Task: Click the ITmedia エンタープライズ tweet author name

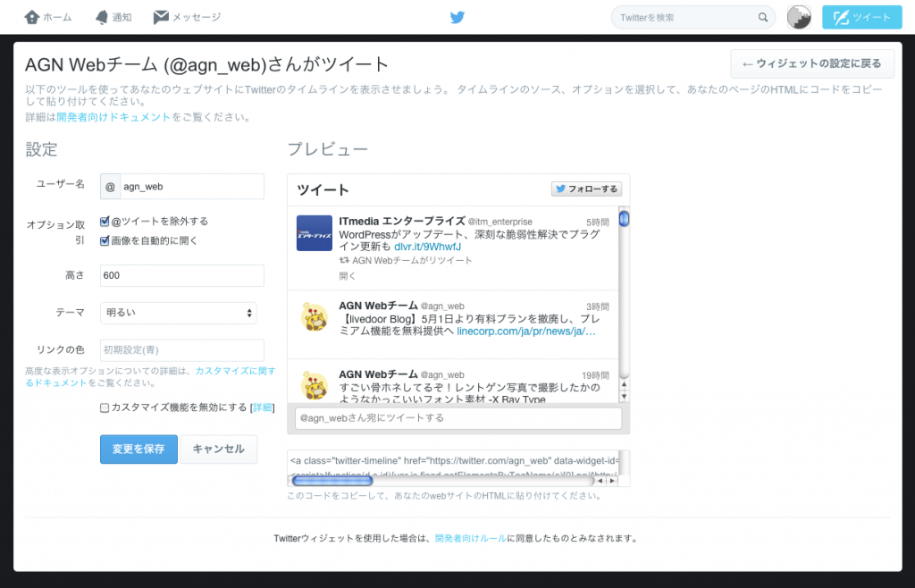Action: coord(402,222)
